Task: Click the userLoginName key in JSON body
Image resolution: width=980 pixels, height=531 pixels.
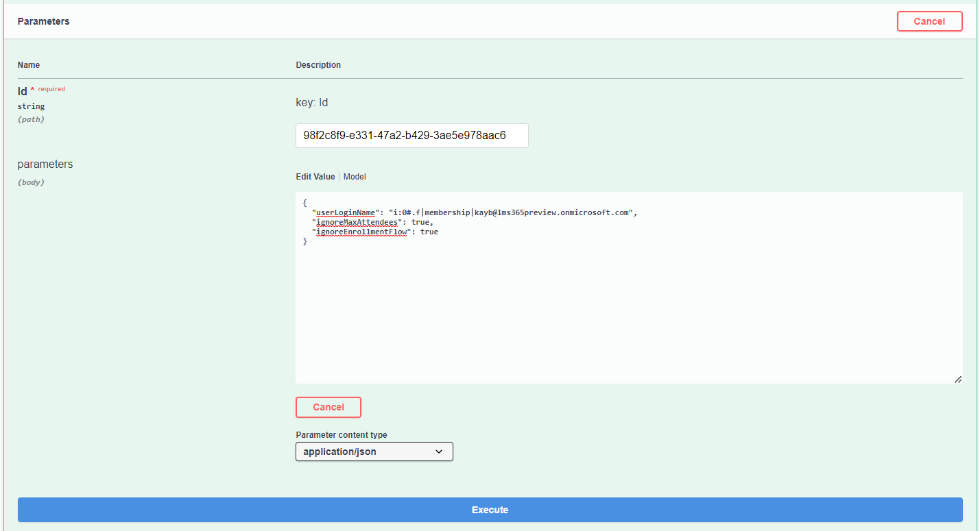Action: (346, 212)
